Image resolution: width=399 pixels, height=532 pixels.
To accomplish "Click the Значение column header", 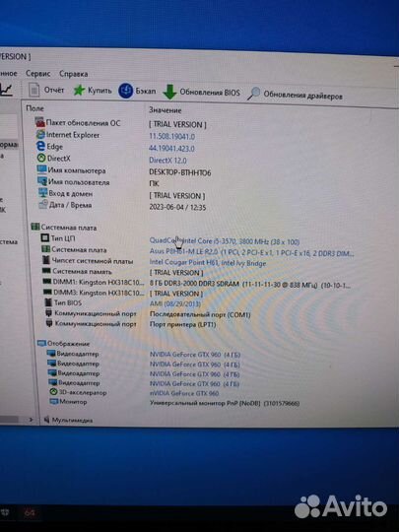I will (x=165, y=110).
